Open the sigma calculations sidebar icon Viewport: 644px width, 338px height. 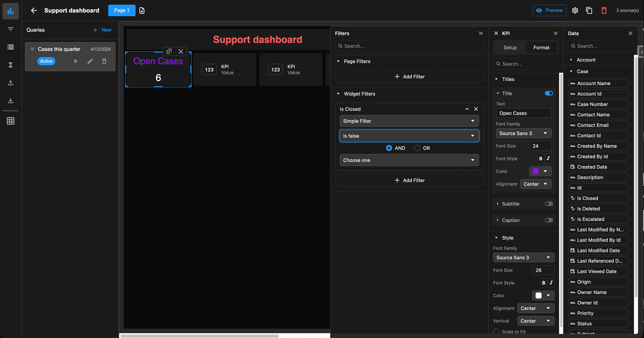10,65
